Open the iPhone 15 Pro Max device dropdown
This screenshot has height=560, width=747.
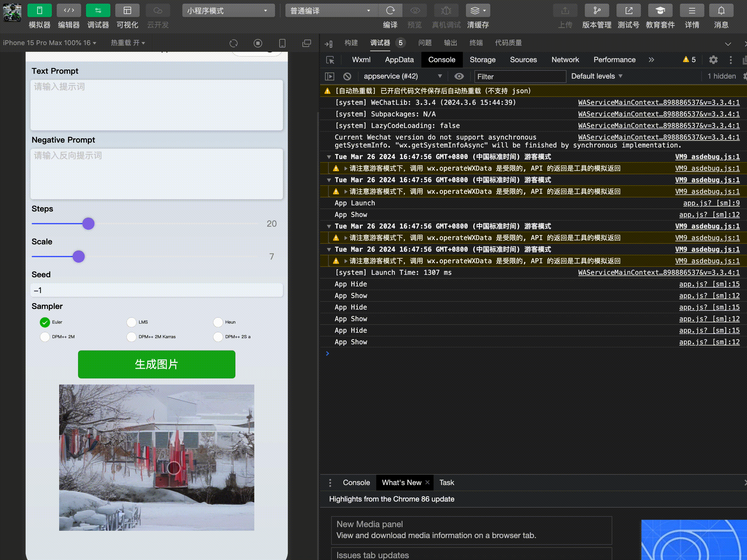[x=50, y=43]
